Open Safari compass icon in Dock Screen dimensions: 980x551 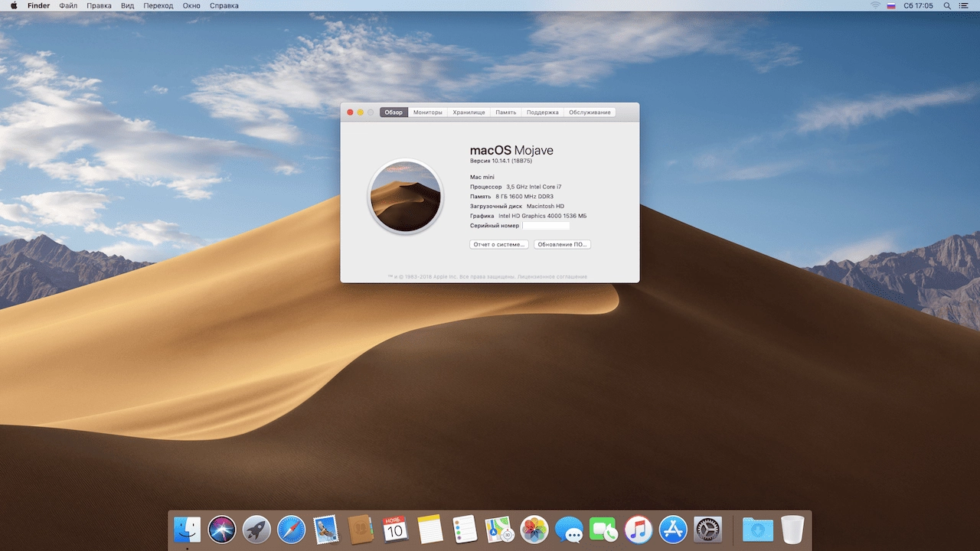[x=292, y=529]
